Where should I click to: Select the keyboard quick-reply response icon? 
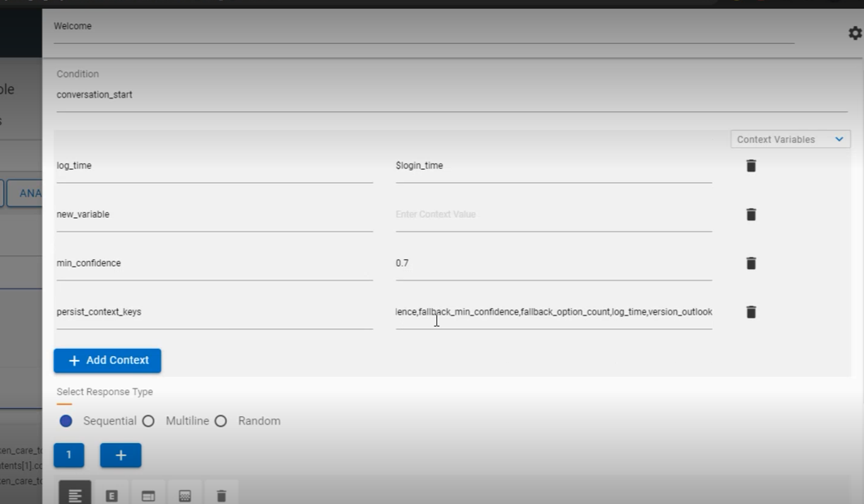point(185,493)
